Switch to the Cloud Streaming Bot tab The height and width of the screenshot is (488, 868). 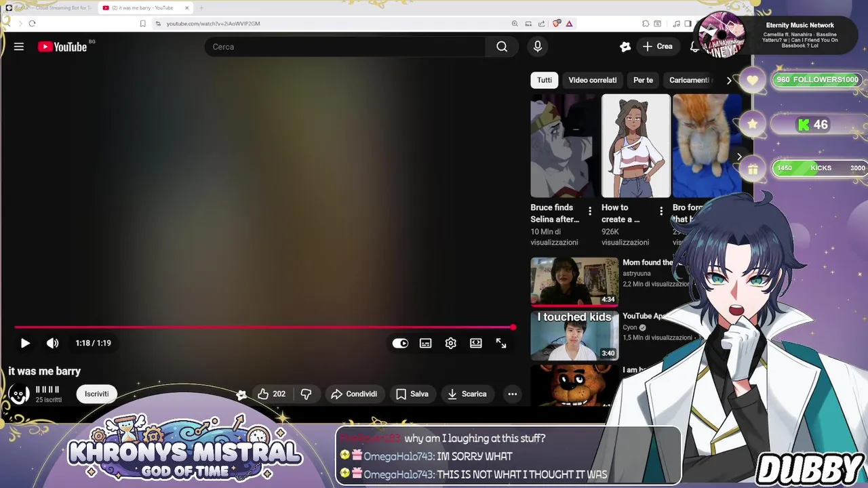click(x=49, y=8)
